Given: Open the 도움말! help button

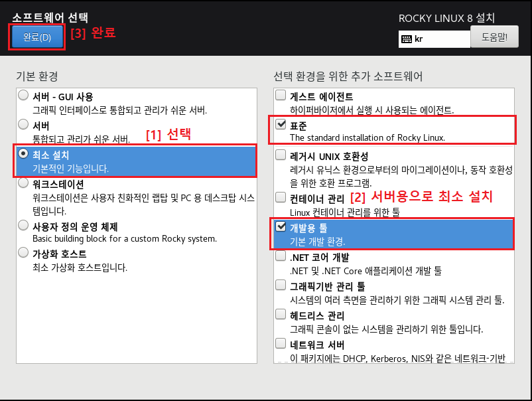Looking at the screenshot, I should coord(494,37).
